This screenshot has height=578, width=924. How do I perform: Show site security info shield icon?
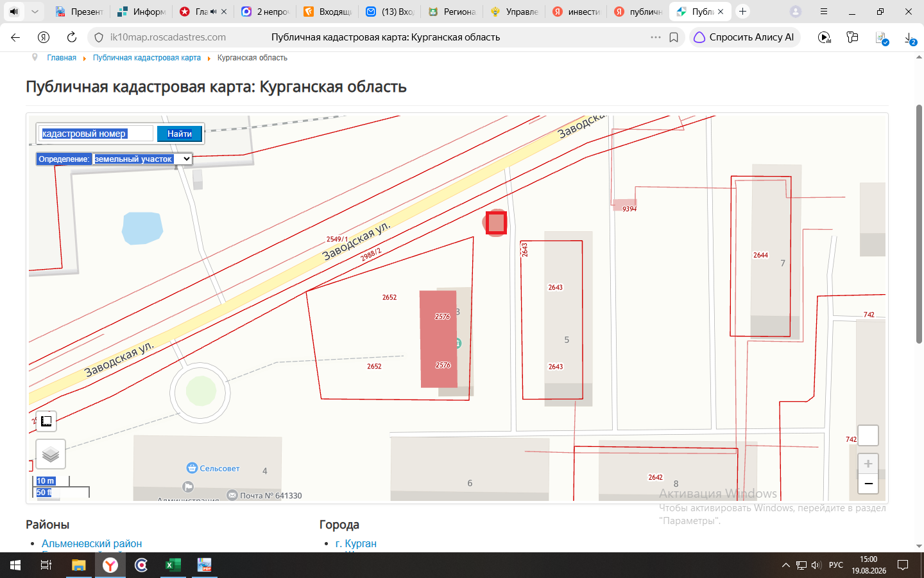99,37
